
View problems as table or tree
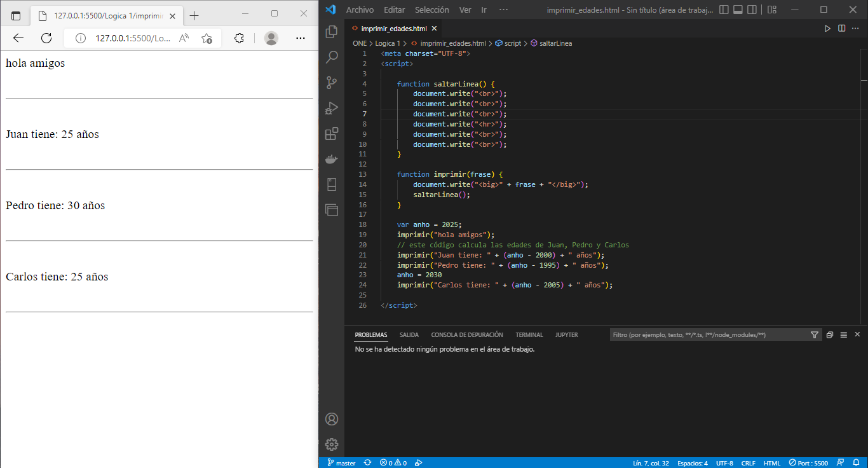click(x=844, y=334)
